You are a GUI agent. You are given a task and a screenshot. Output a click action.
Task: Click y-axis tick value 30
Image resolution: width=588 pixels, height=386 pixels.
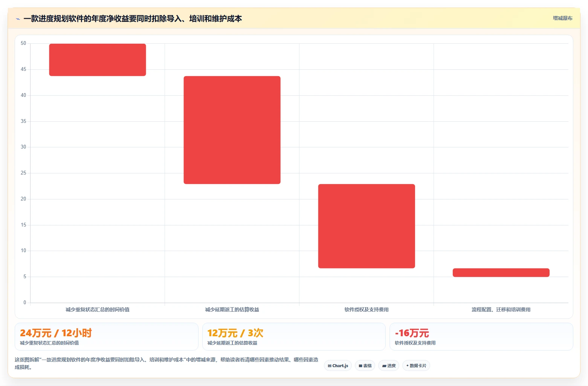(x=23, y=147)
